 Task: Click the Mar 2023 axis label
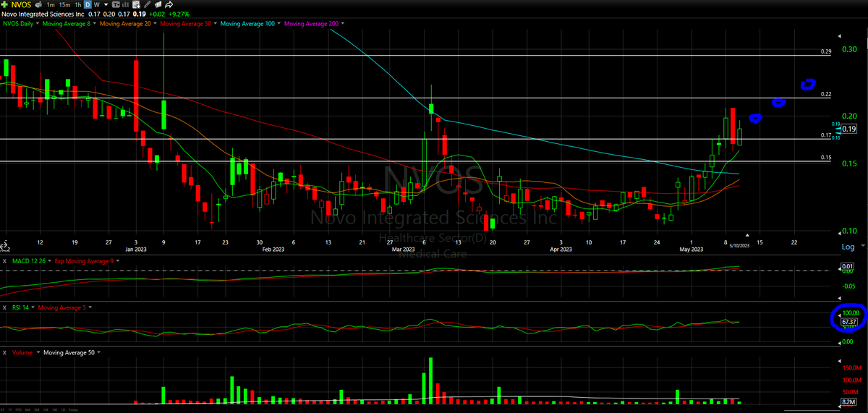click(x=405, y=249)
